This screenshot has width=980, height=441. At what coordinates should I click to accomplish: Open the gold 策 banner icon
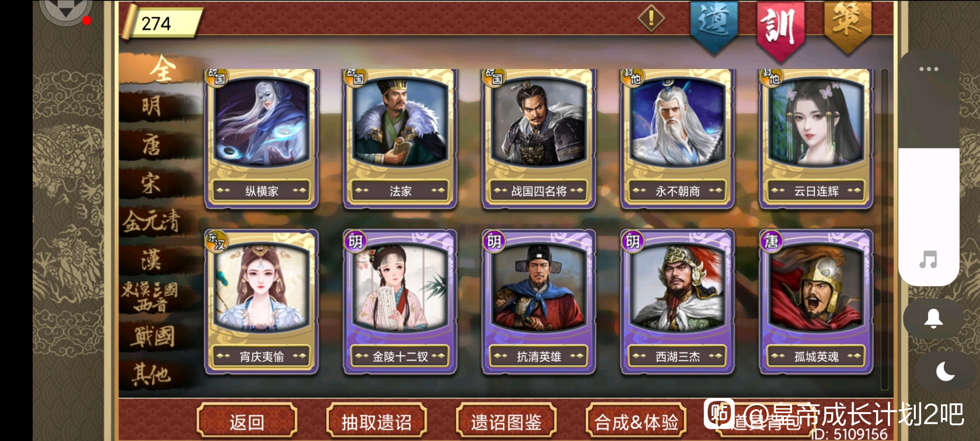tap(847, 25)
